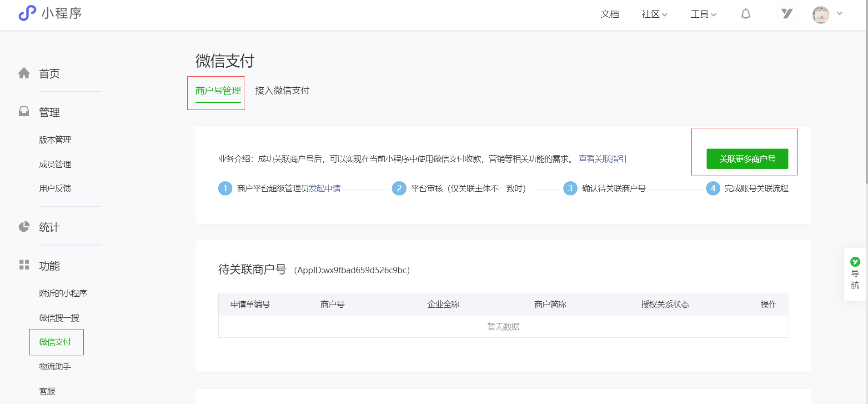Click the round Y assistant icon in header

pyautogui.click(x=787, y=14)
